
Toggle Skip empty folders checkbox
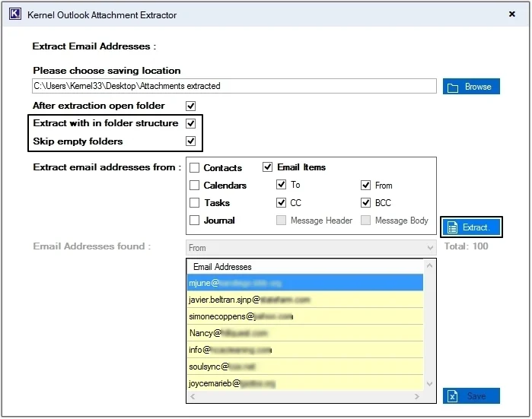[x=191, y=141]
